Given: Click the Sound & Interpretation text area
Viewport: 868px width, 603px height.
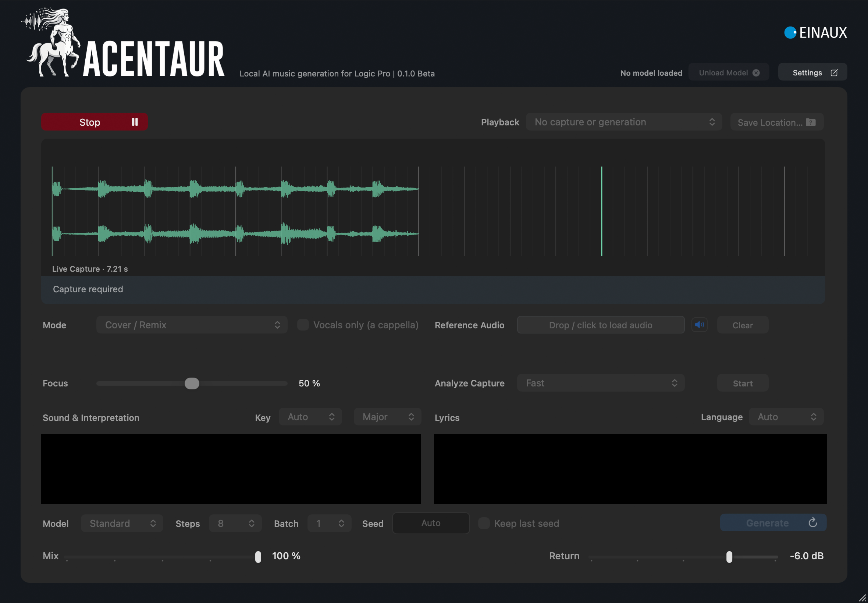Looking at the screenshot, I should point(231,469).
